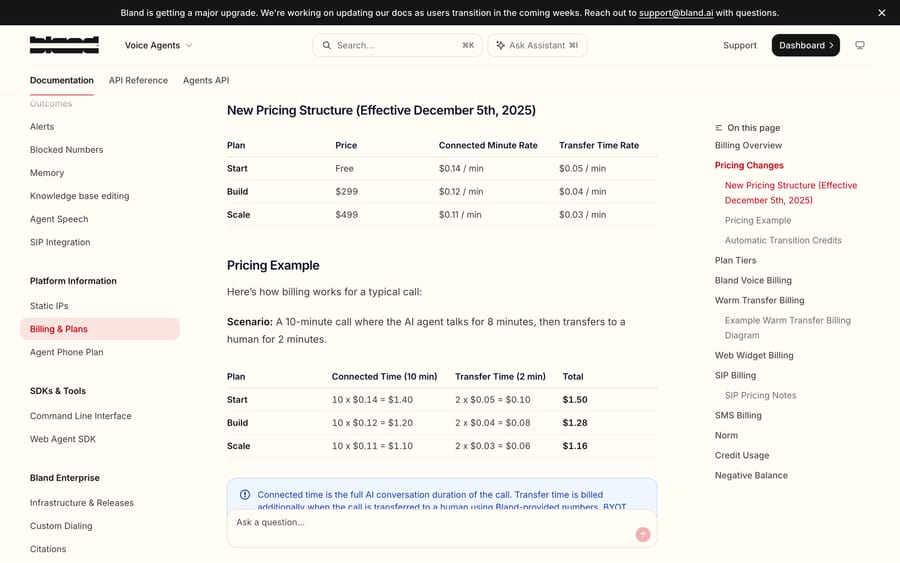Switch to the Documentation tab
The image size is (900, 563).
[61, 80]
